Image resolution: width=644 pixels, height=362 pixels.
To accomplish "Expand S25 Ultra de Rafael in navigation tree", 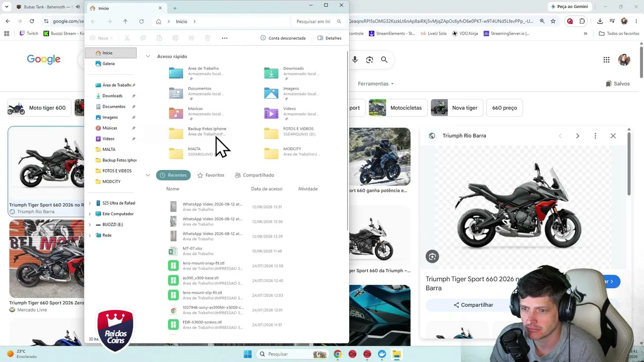I will coord(90,203).
